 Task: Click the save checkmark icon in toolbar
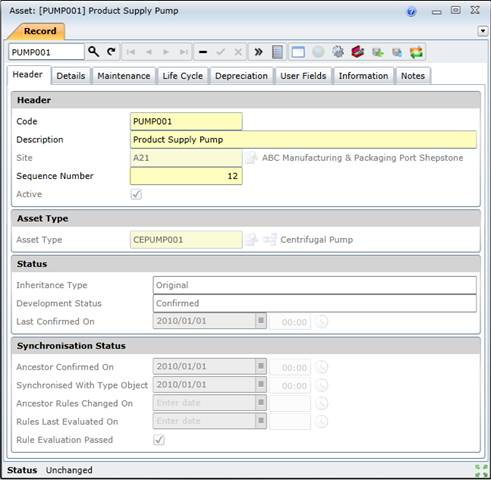click(221, 52)
